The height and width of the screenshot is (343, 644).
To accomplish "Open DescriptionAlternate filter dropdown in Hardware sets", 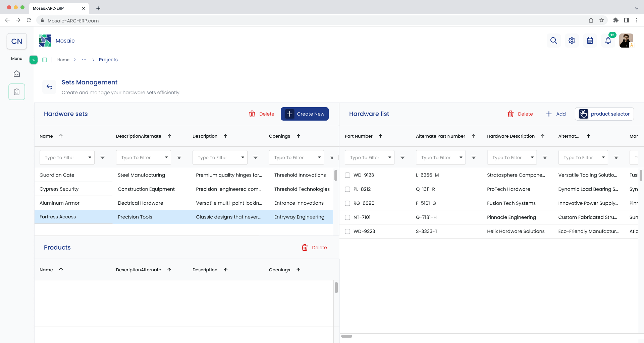I will click(144, 157).
